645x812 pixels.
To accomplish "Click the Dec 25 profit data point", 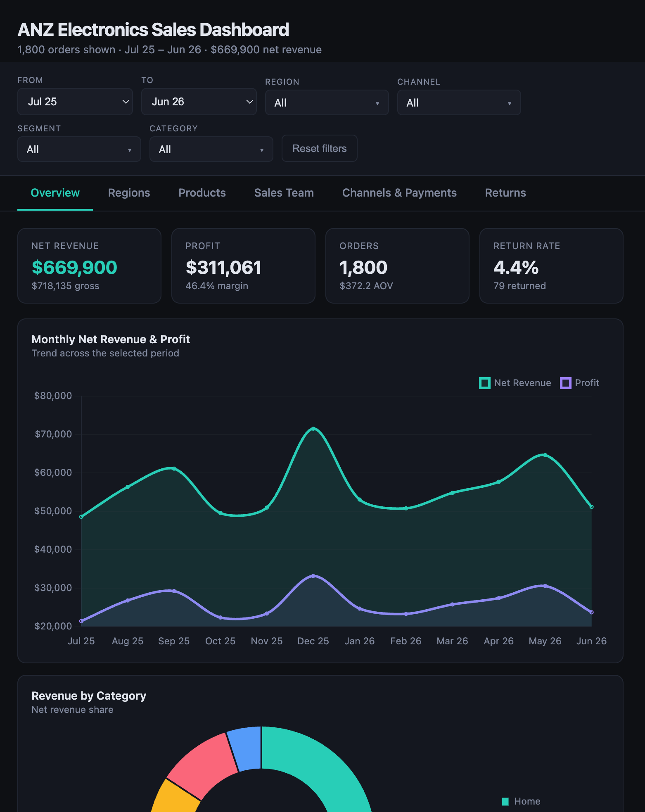I will [313, 576].
